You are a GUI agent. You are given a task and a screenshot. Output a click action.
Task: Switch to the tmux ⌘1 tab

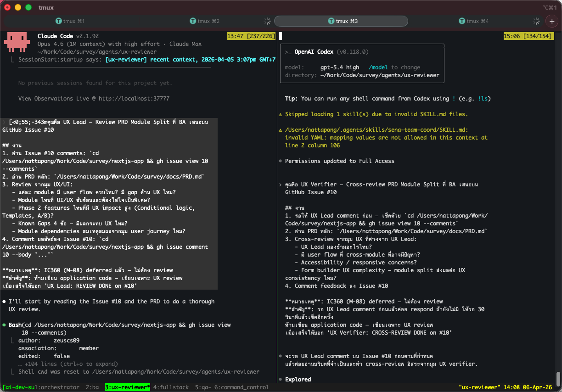74,21
